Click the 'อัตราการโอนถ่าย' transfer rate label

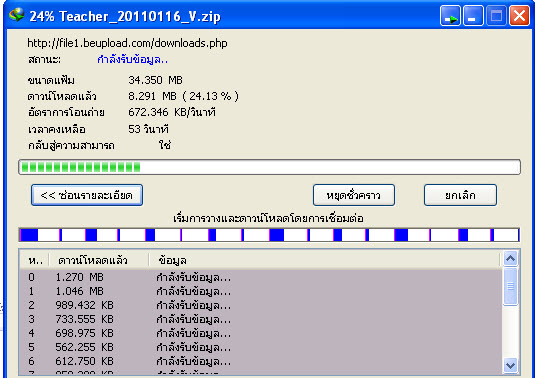tap(66, 113)
